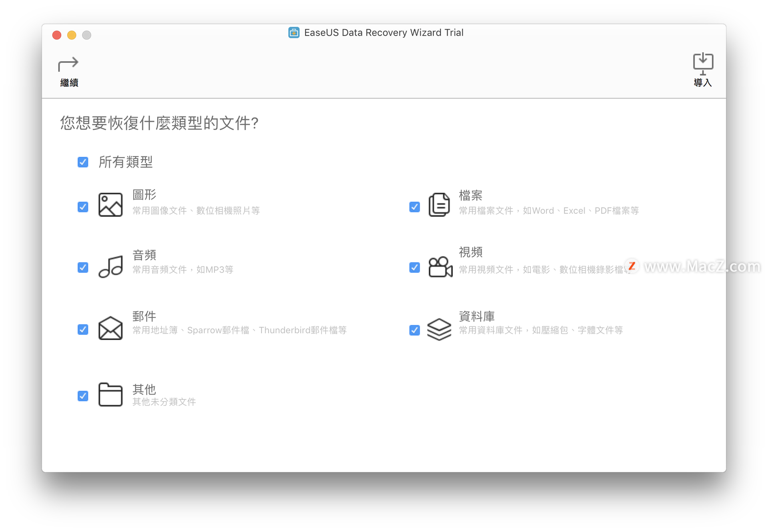This screenshot has height=532, width=768.
Task: Click the 檔案 heading text
Action: (x=471, y=196)
